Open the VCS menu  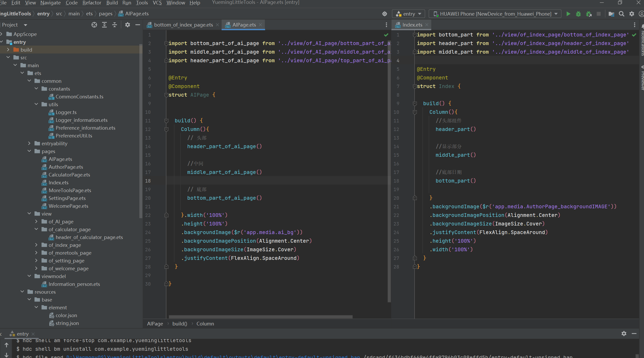pos(157,3)
